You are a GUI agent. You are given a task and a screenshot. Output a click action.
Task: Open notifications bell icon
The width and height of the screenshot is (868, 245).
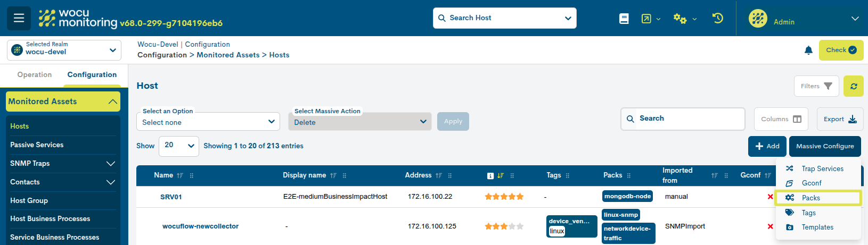808,50
